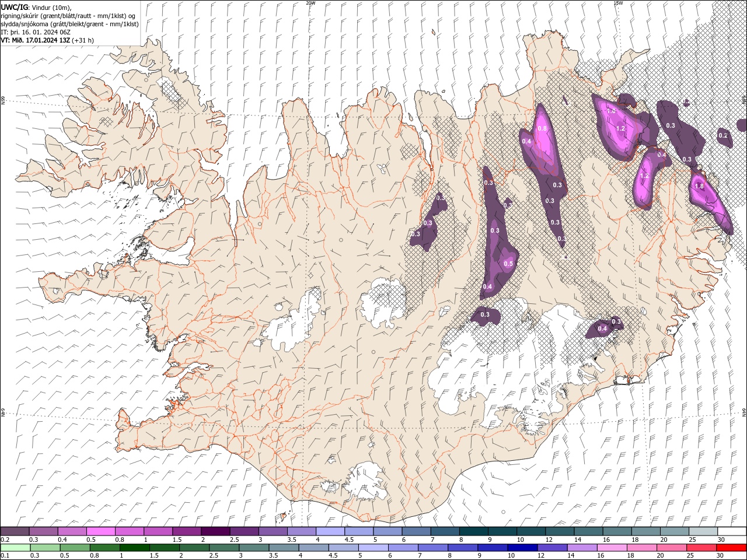Click the 1.0 value on the northeast precipitation area
The image size is (747, 560).
pos(611,111)
